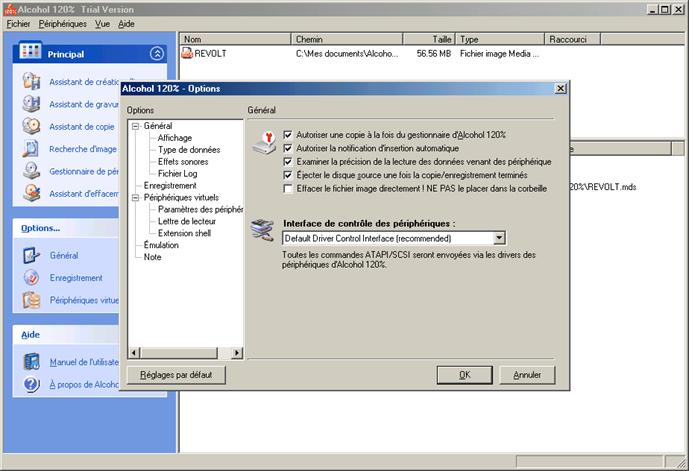Open the Vue menu

[102, 24]
